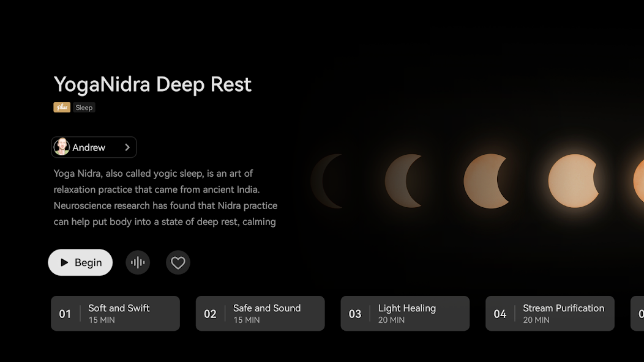The image size is (644, 362).
Task: Click the 01 number in first session card
Action: (x=65, y=314)
